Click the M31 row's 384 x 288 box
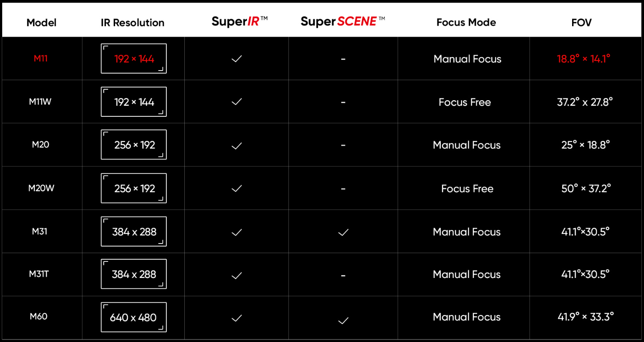 pos(134,231)
